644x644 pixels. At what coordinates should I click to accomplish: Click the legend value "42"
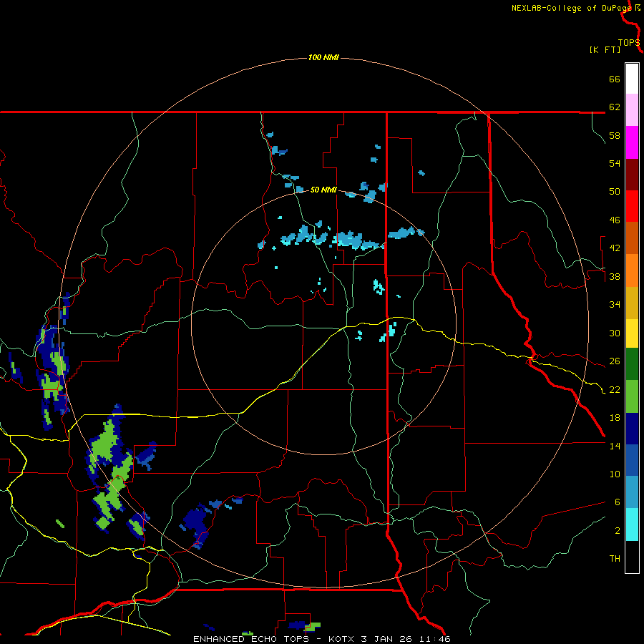[615, 248]
